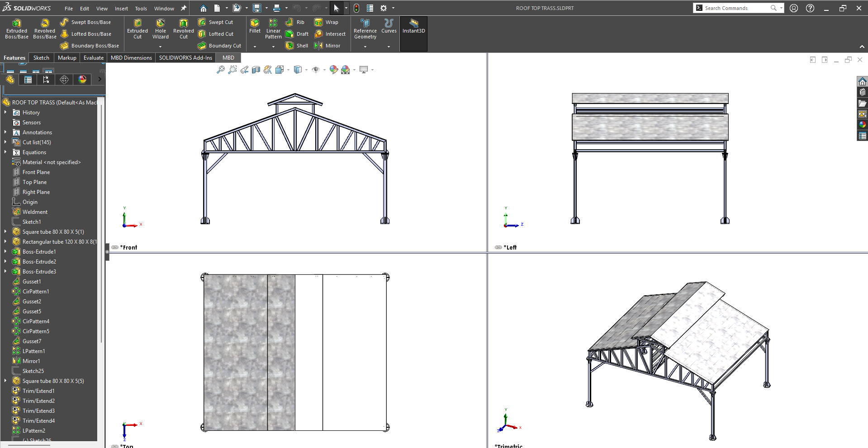Open Display Style dropdown arrow
The image size is (868, 448).
[x=306, y=70]
